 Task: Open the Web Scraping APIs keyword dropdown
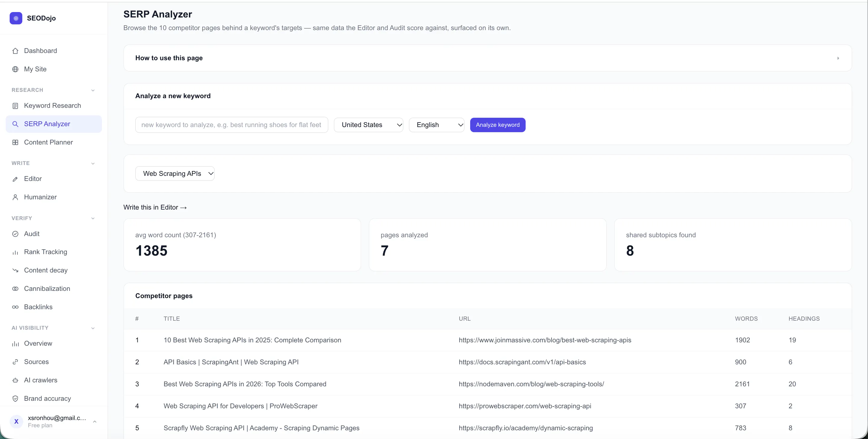pos(175,173)
